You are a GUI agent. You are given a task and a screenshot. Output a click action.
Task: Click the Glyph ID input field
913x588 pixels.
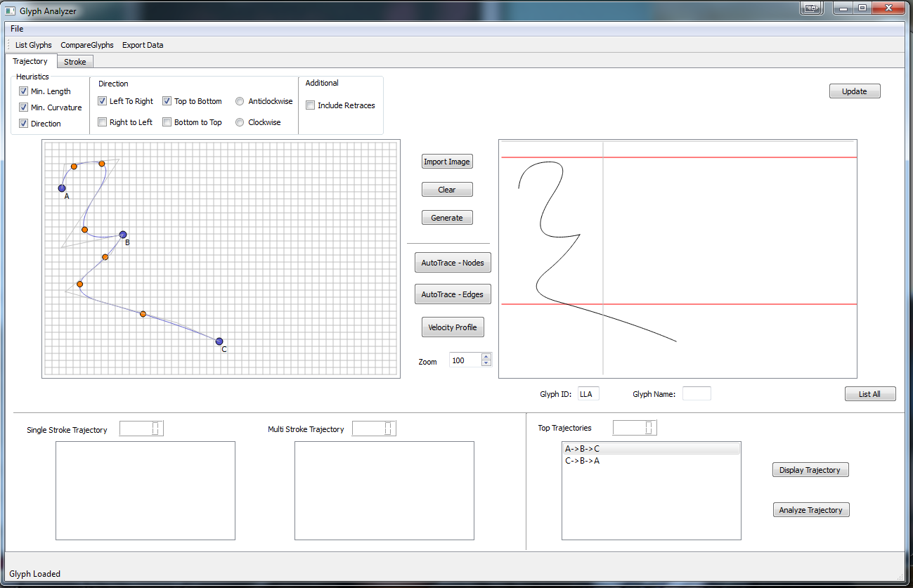coord(588,393)
